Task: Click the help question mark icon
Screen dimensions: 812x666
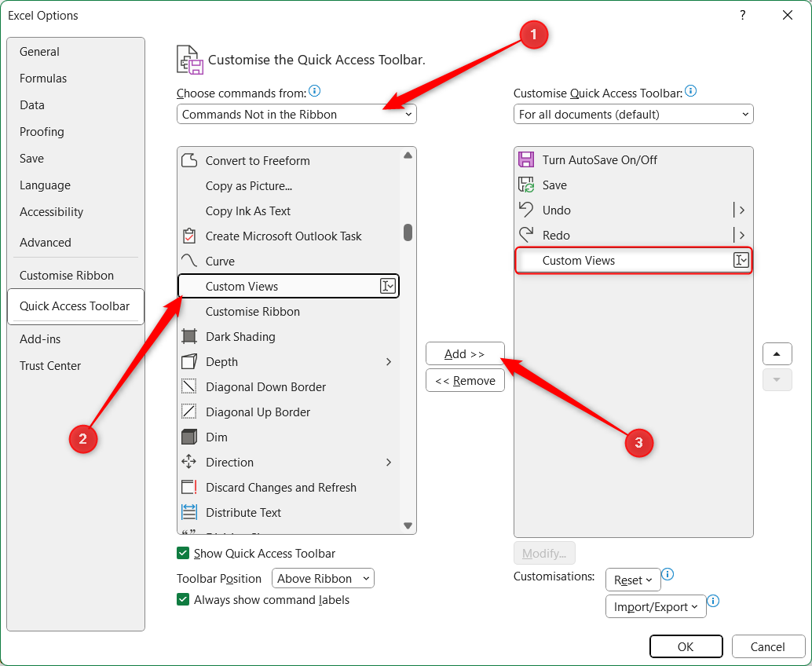Action: pyautogui.click(x=743, y=15)
